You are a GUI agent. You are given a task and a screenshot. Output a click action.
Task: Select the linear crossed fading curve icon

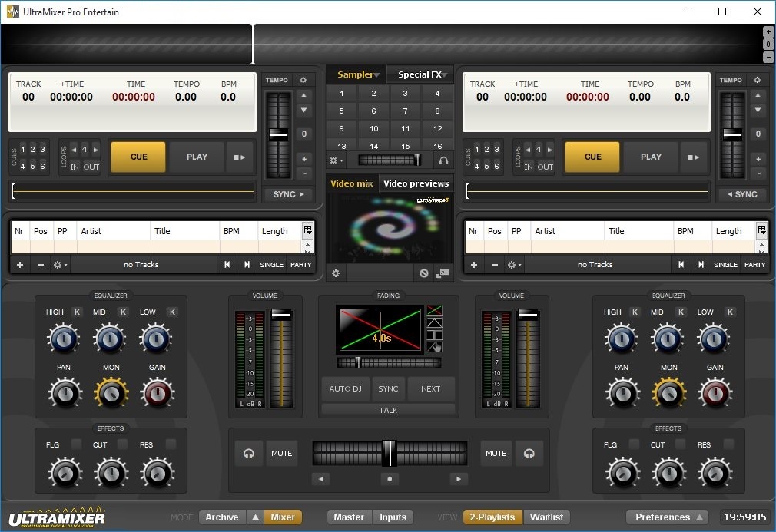(x=435, y=310)
